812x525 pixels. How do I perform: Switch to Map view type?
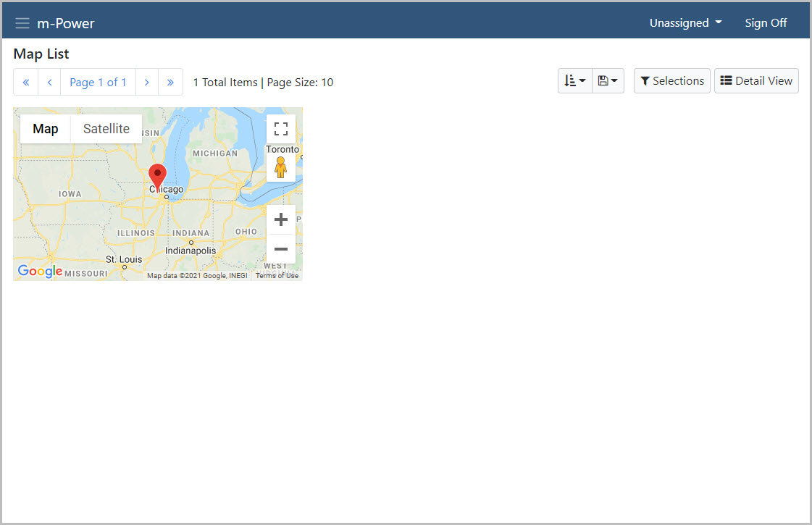tap(45, 129)
